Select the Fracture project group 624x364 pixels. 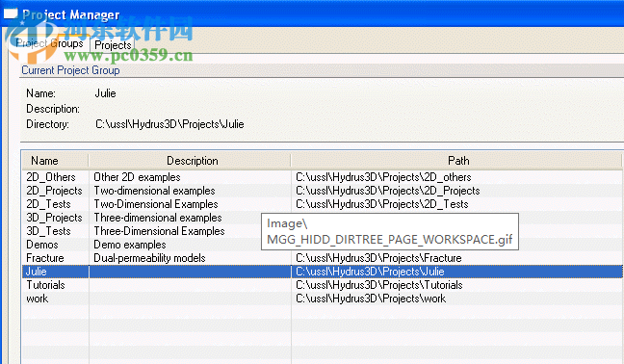click(45, 258)
